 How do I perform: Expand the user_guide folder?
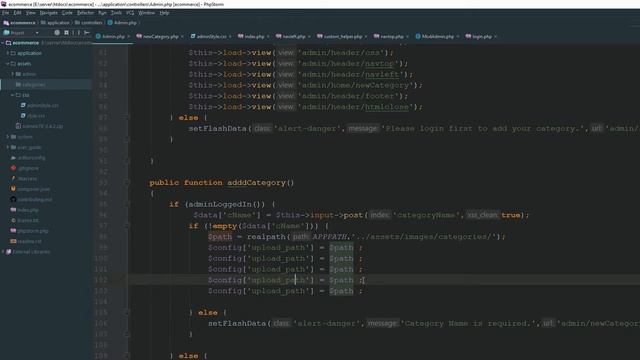click(8, 147)
